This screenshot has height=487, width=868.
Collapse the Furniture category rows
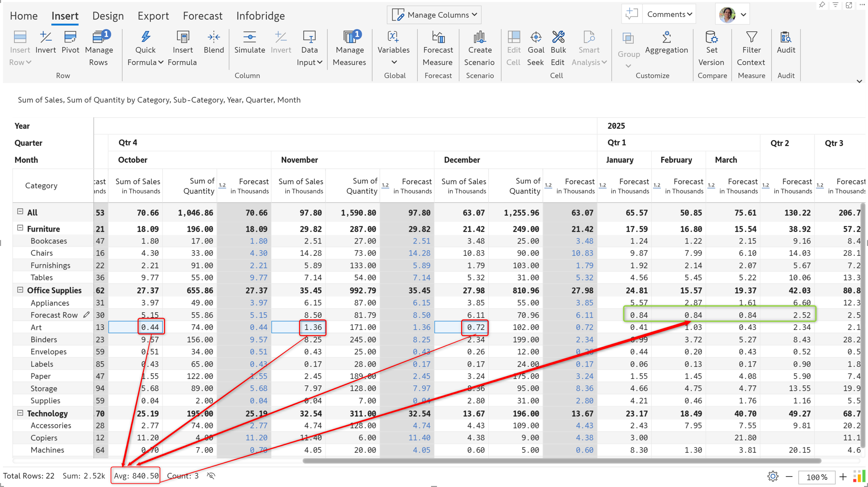20,228
